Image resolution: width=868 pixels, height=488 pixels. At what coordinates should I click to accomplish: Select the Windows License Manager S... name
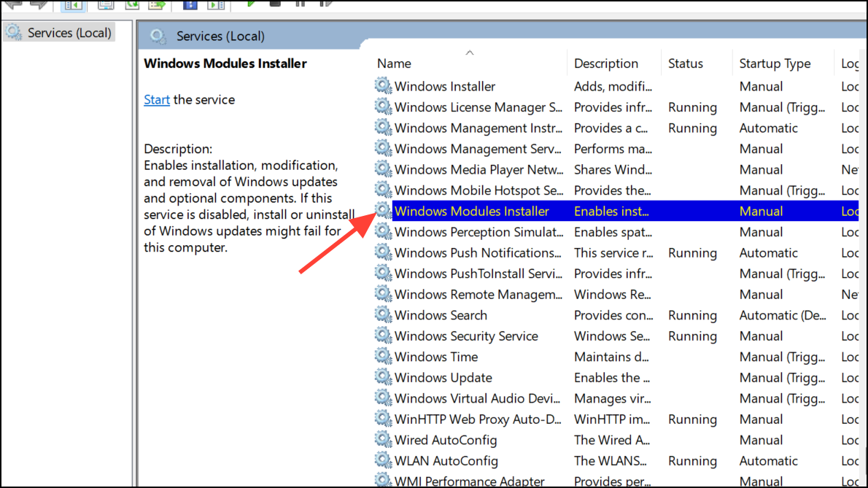[x=478, y=107]
